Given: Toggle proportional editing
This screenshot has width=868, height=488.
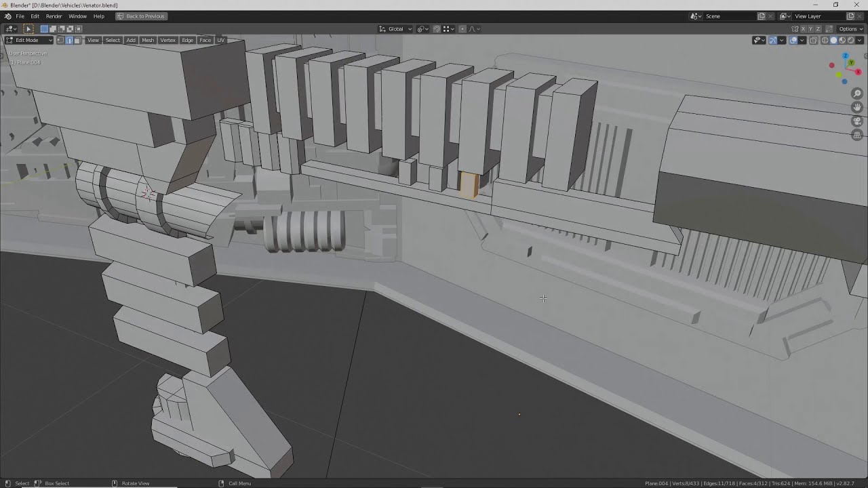Looking at the screenshot, I should pos(462,28).
